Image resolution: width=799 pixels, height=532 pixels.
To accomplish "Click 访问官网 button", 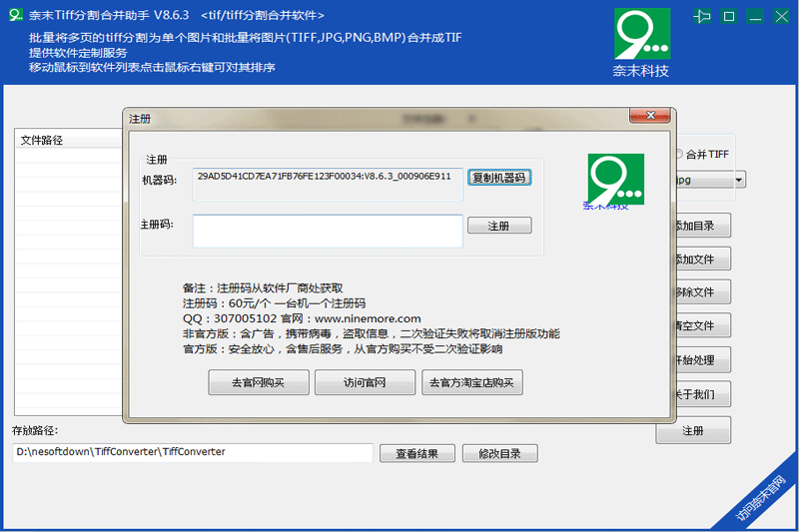I will tap(365, 382).
